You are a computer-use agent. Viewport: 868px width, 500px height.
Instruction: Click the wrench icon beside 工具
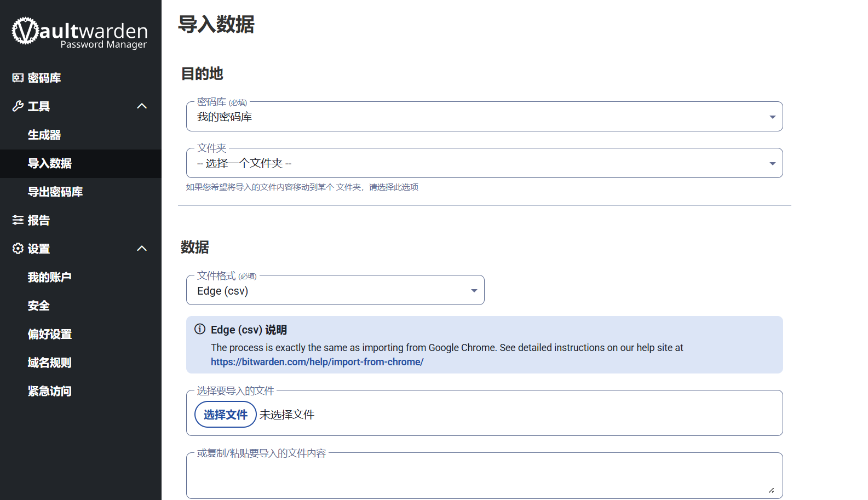click(x=18, y=106)
